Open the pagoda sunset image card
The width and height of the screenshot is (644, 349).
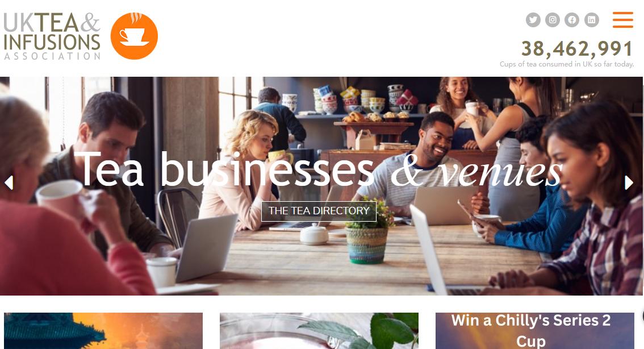point(103,330)
